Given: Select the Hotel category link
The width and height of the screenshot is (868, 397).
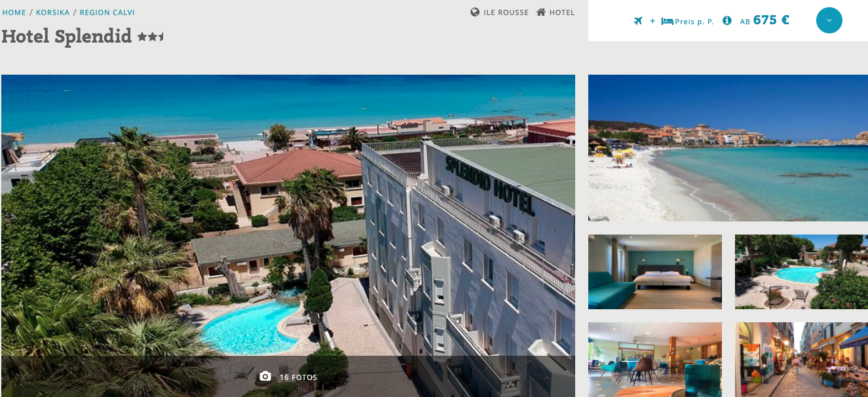Looking at the screenshot, I should point(562,12).
